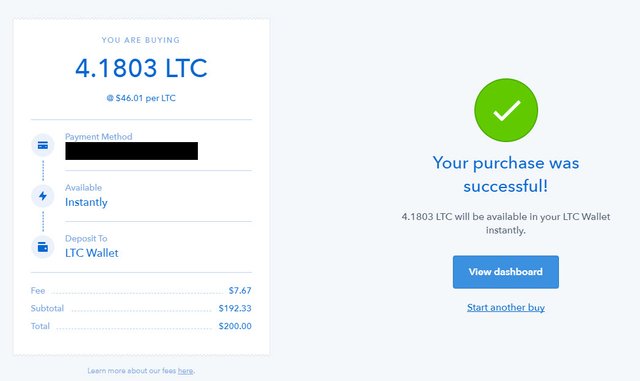Click the Instantly availability value
Viewport: 640px width, 381px height.
(86, 202)
